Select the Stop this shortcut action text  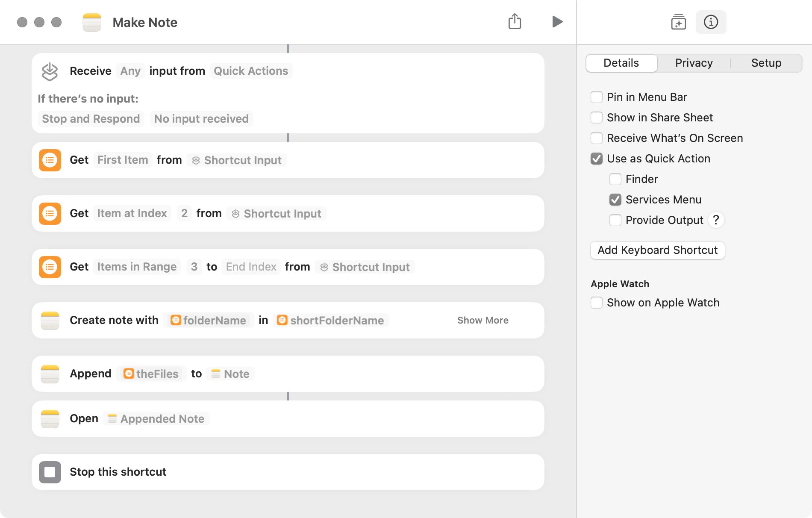pos(118,472)
